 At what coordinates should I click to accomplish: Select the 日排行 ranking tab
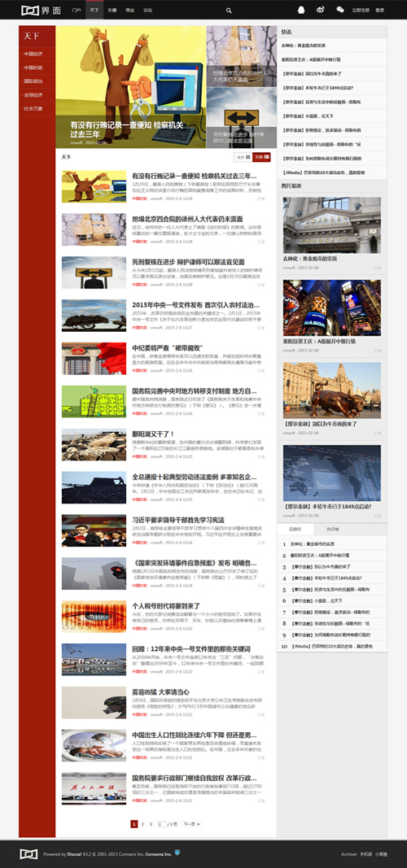[x=295, y=530]
